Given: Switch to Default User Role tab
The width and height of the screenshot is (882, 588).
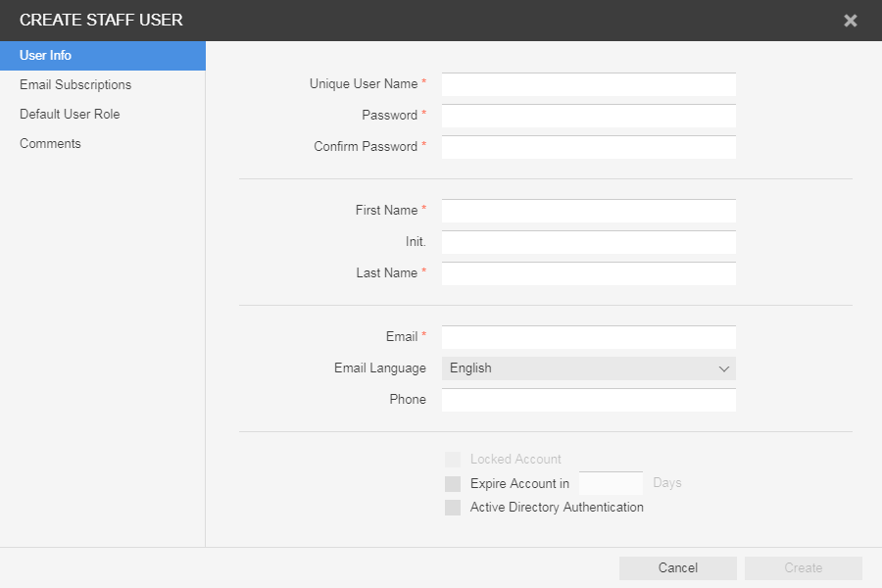Looking at the screenshot, I should (70, 115).
